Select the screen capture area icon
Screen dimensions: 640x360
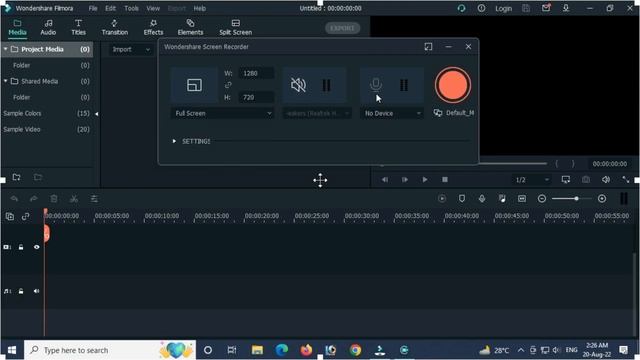point(194,85)
